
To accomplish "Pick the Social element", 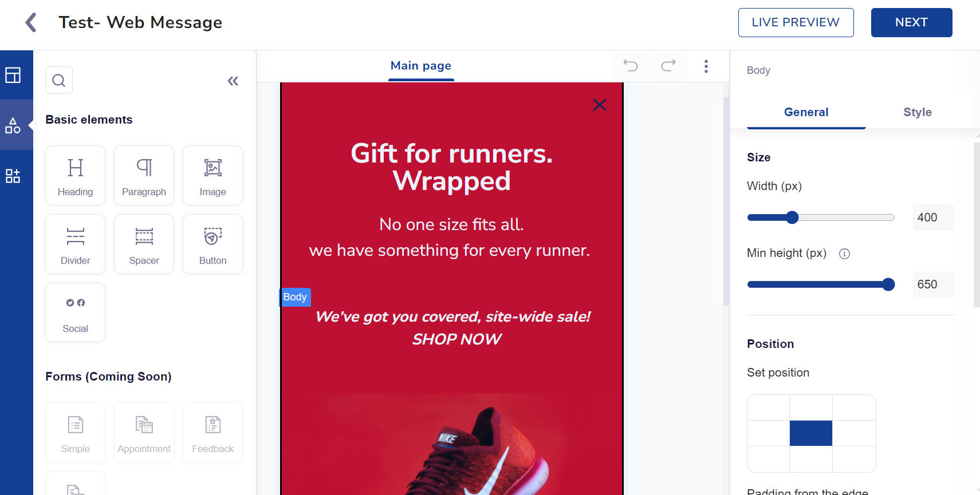I will tap(75, 312).
